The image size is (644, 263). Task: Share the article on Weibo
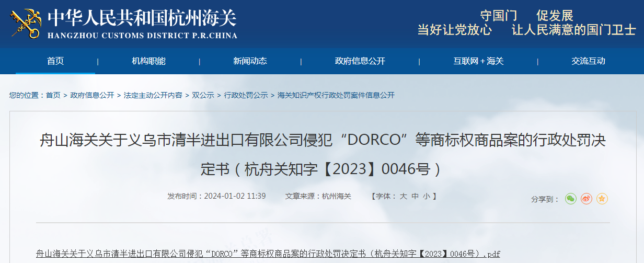[586, 199]
